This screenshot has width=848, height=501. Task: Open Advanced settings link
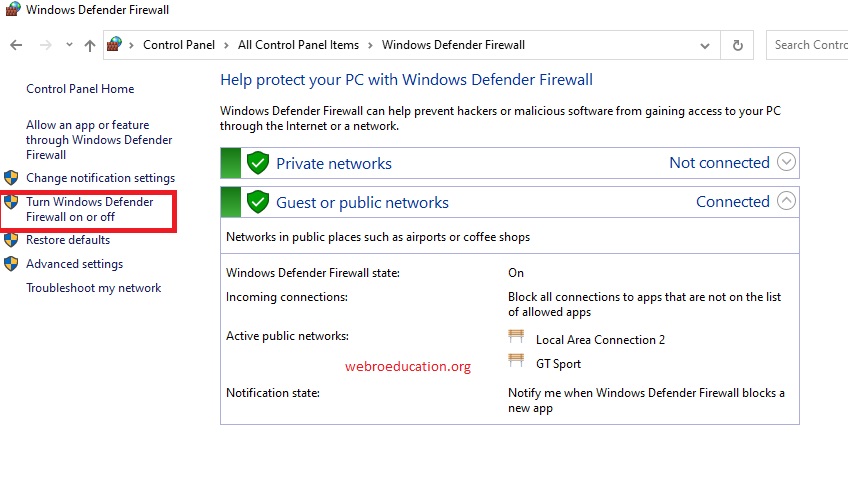[75, 264]
